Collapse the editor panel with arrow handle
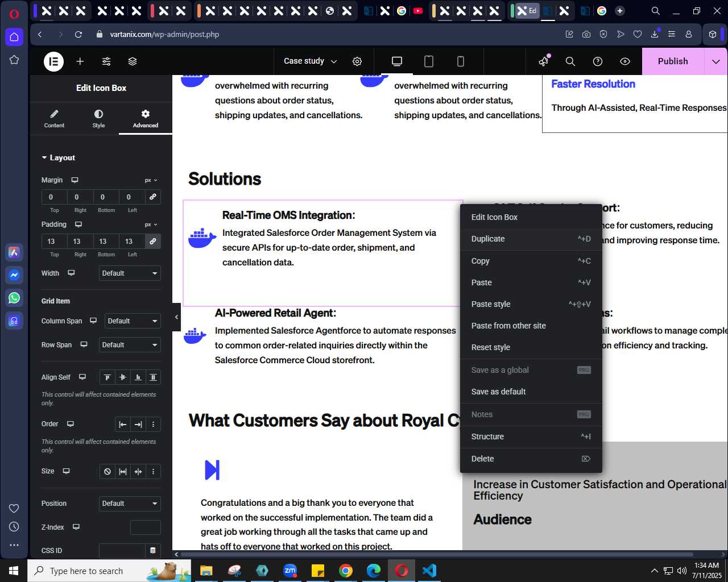728x582 pixels. (x=176, y=317)
